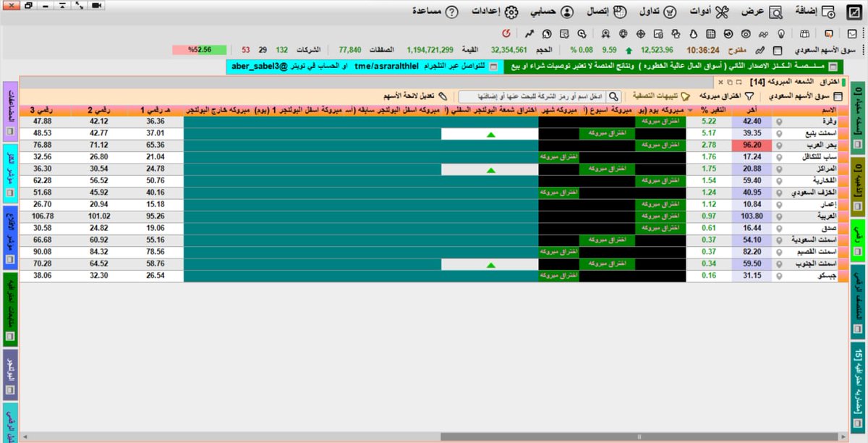Screen dimensions: 868x443
Task: Toggle the pin icon in بحر العرب row
Action: point(779,145)
